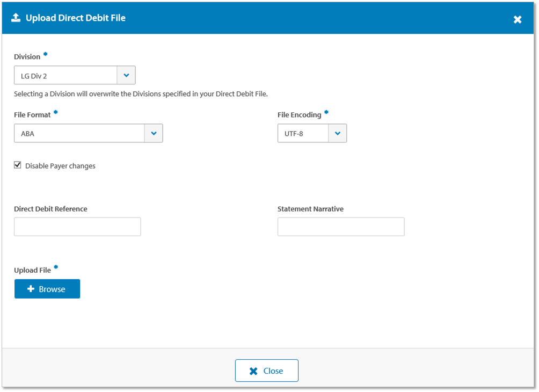Toggle the Disable Payer changes checkbox
The image size is (539, 392).
pos(18,165)
